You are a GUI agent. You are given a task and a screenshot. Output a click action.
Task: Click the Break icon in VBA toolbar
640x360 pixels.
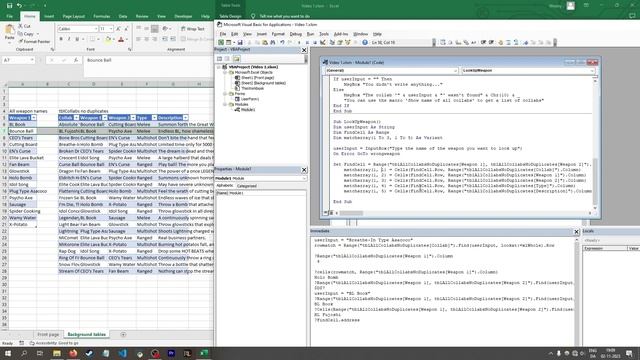tap(307, 42)
